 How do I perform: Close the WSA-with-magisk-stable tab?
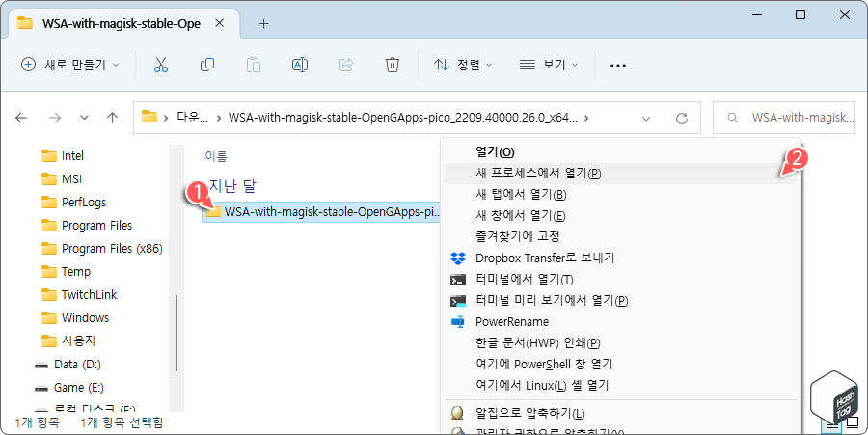coord(219,23)
